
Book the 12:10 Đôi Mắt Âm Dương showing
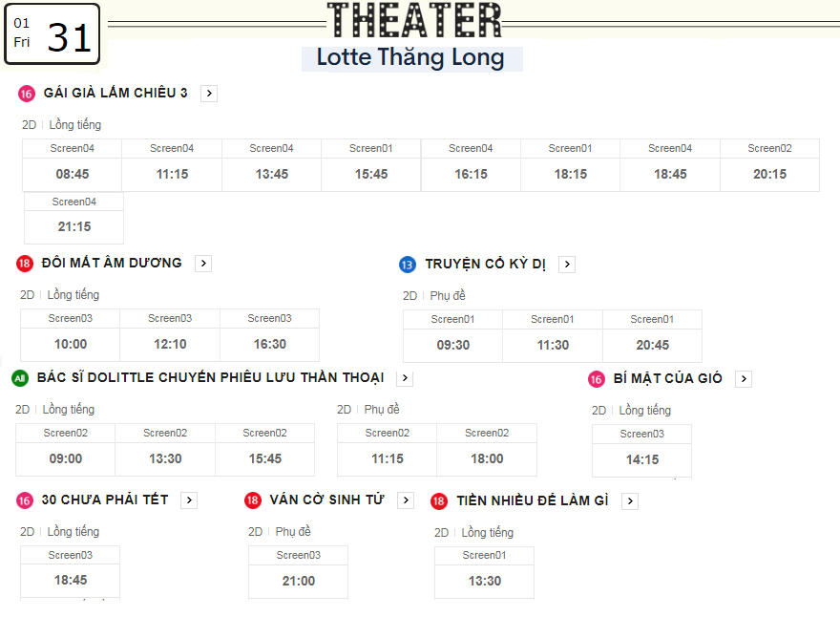pyautogui.click(x=170, y=335)
